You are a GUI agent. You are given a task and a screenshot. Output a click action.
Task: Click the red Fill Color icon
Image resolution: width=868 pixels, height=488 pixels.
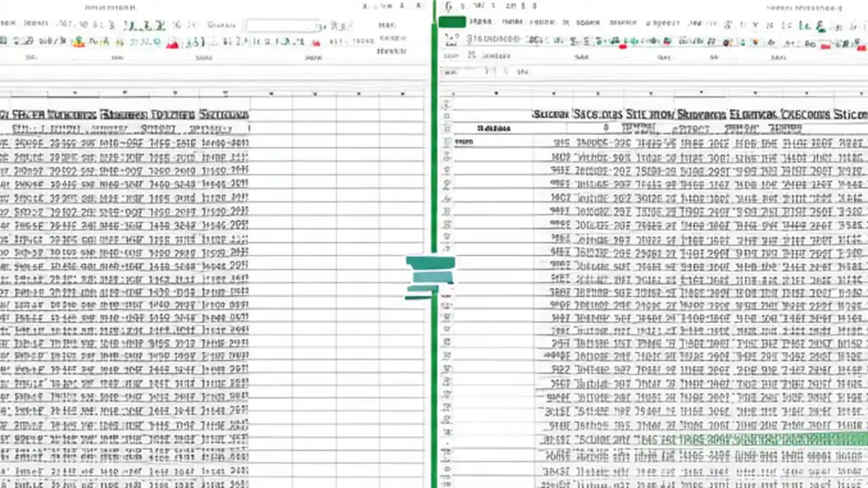173,42
